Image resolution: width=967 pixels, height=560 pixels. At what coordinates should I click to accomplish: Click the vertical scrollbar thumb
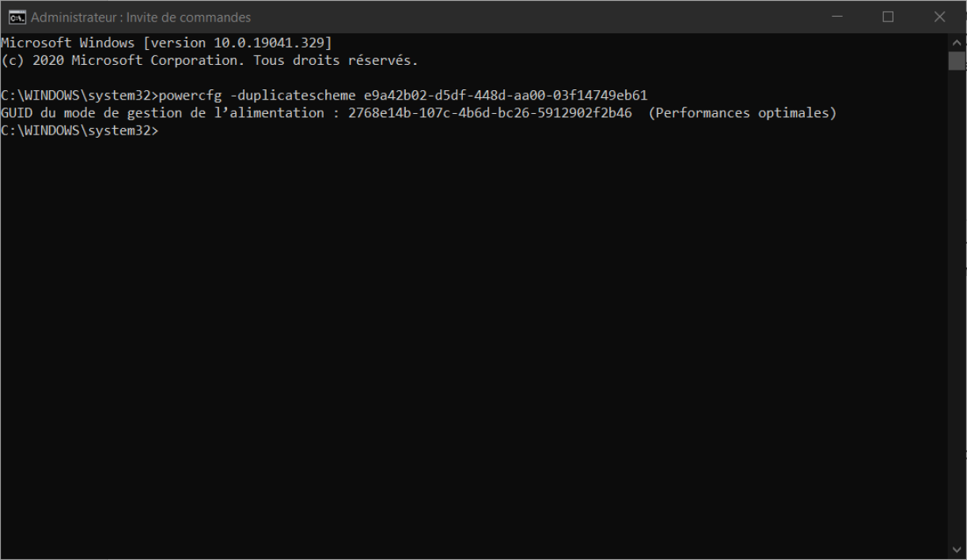pos(957,61)
